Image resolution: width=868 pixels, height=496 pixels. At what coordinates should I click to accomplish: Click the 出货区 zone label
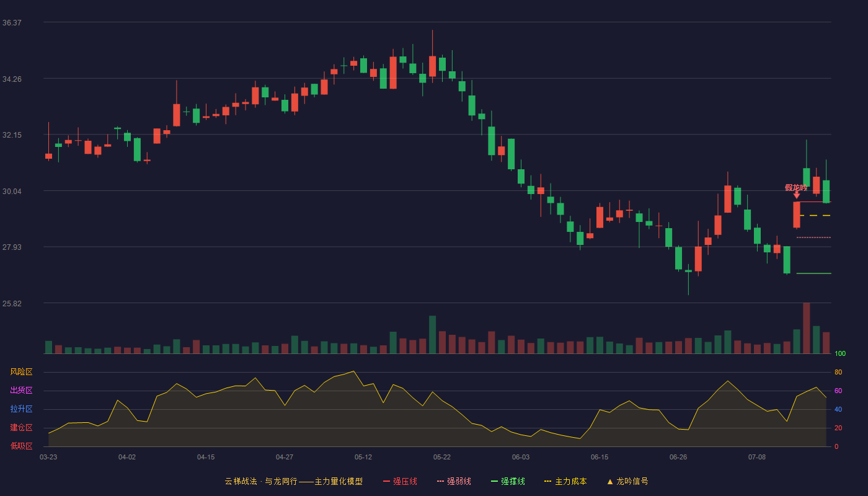pyautogui.click(x=21, y=391)
